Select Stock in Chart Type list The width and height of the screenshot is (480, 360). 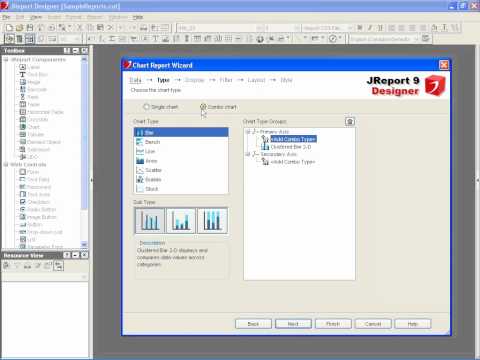(181, 189)
